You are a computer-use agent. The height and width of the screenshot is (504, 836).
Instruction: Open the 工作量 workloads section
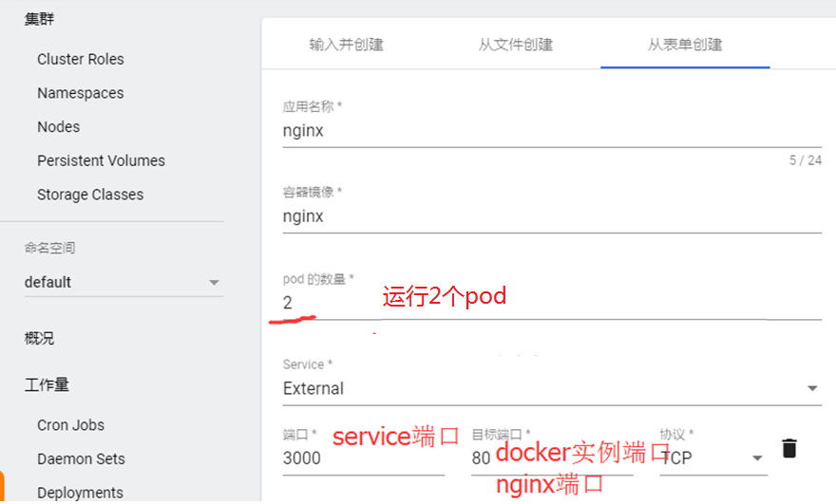(47, 384)
